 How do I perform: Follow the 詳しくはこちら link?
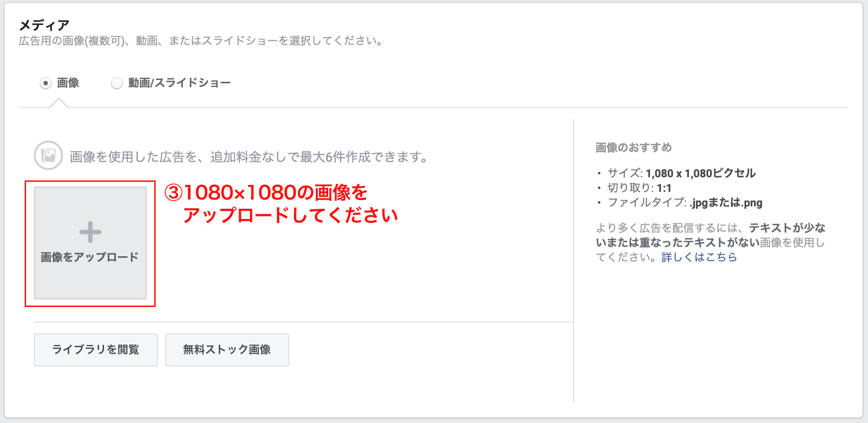pos(699,257)
